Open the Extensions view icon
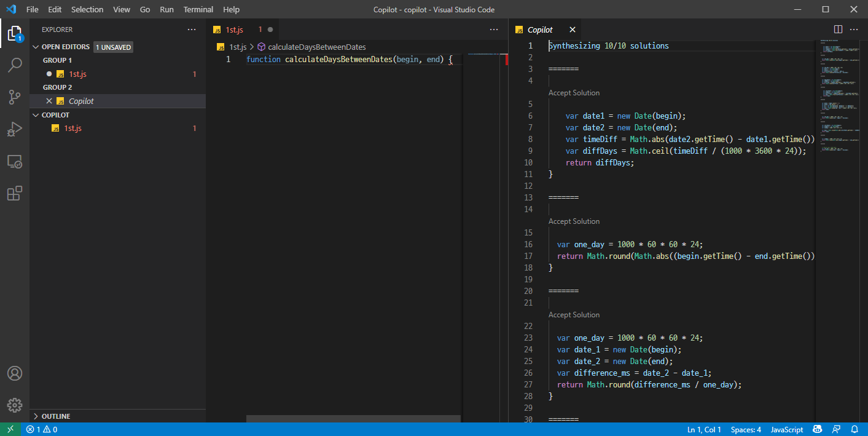The image size is (868, 436). (x=15, y=193)
